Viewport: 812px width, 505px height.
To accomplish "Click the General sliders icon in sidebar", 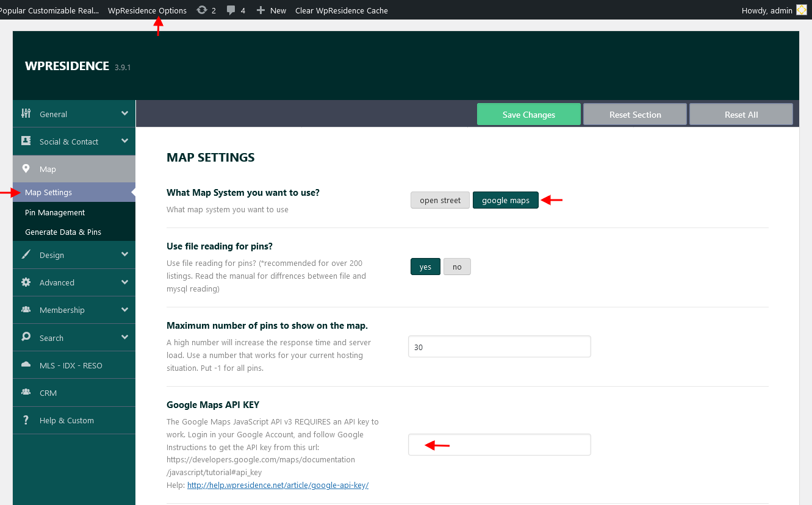I will tap(26, 113).
